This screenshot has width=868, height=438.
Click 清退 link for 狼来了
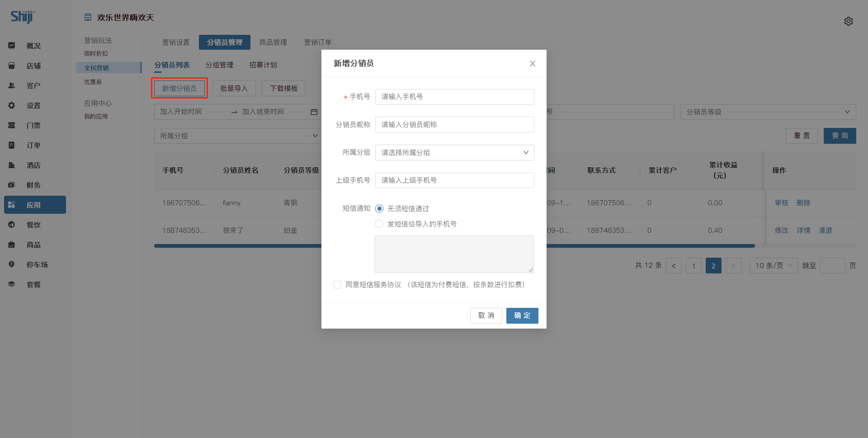pyautogui.click(x=825, y=231)
